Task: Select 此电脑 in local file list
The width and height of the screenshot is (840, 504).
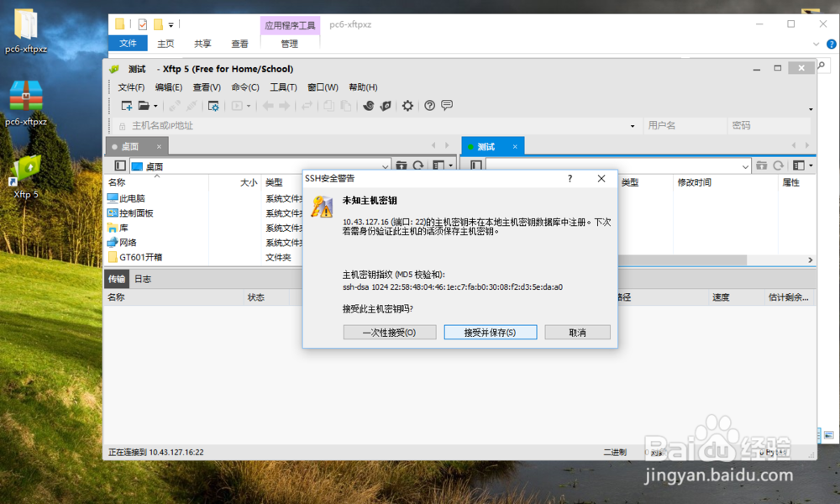Action: click(127, 198)
